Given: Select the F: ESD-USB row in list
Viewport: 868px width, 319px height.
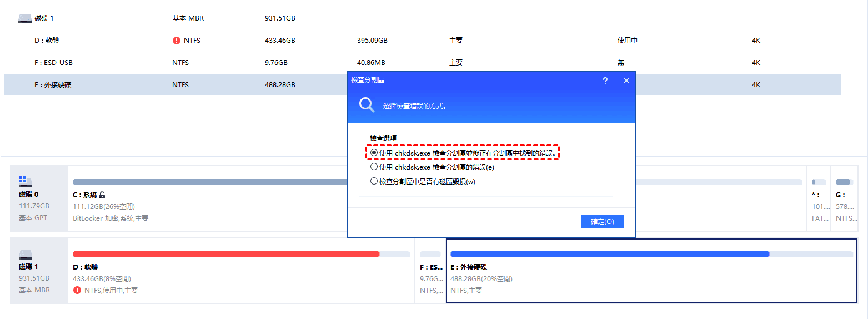Looking at the screenshot, I should [x=422, y=63].
